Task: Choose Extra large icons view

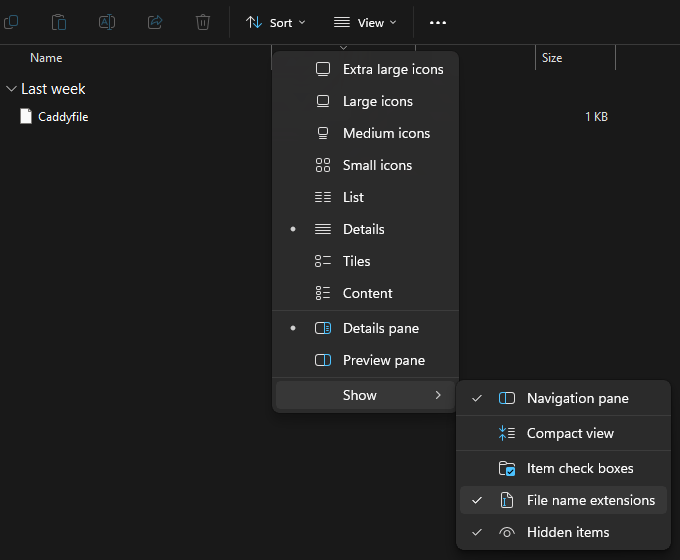Action: coord(365,69)
